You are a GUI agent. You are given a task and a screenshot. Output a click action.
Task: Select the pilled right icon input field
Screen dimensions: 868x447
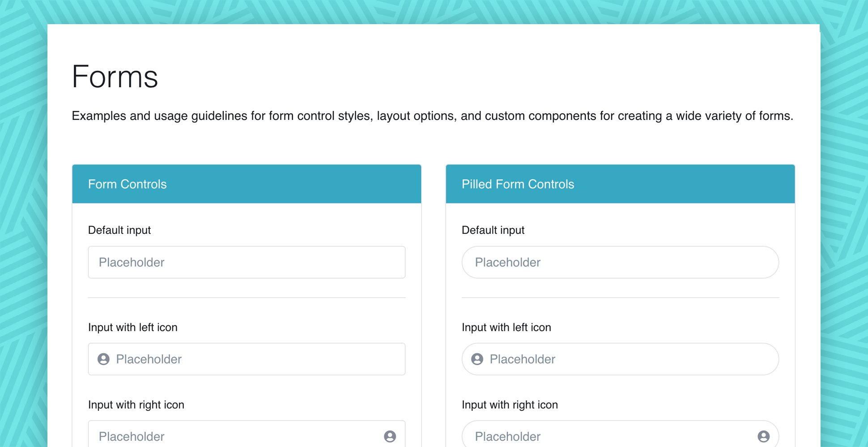point(608,436)
